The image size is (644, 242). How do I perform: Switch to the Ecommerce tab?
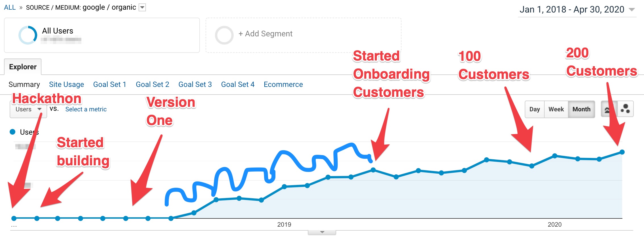click(283, 84)
